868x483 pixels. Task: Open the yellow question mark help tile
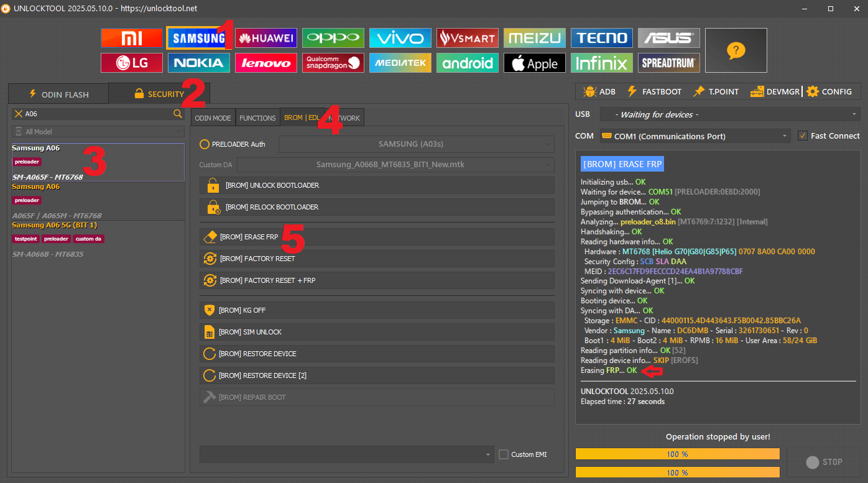[x=736, y=50]
